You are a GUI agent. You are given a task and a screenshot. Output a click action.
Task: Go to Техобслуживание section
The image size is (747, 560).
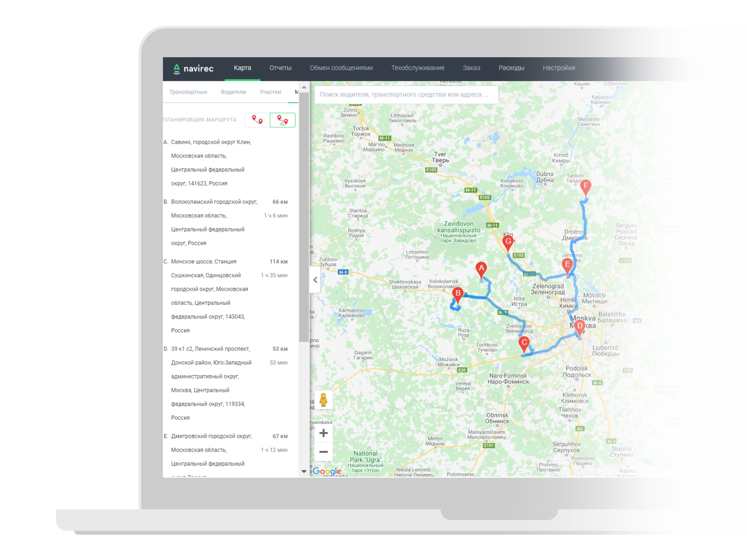418,68
